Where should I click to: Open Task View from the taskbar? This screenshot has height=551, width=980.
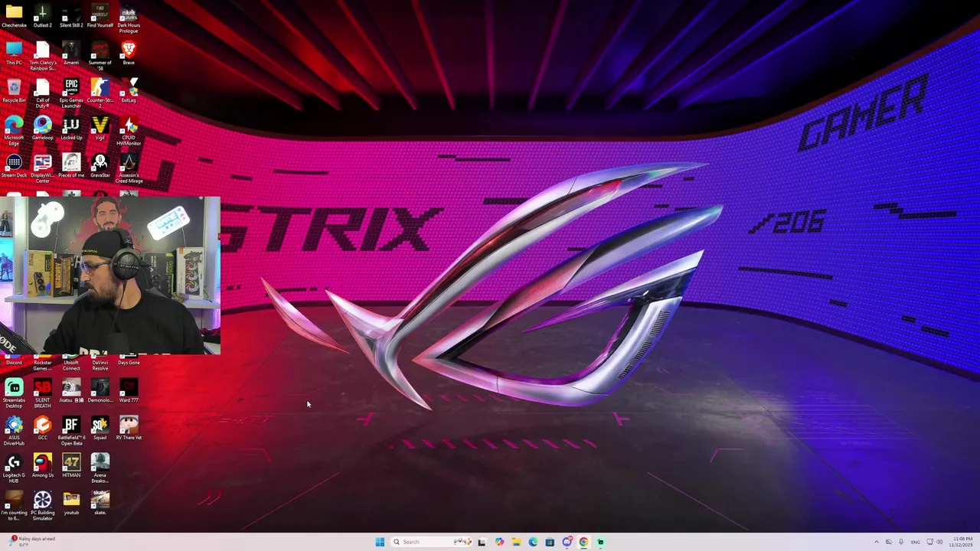pyautogui.click(x=482, y=542)
